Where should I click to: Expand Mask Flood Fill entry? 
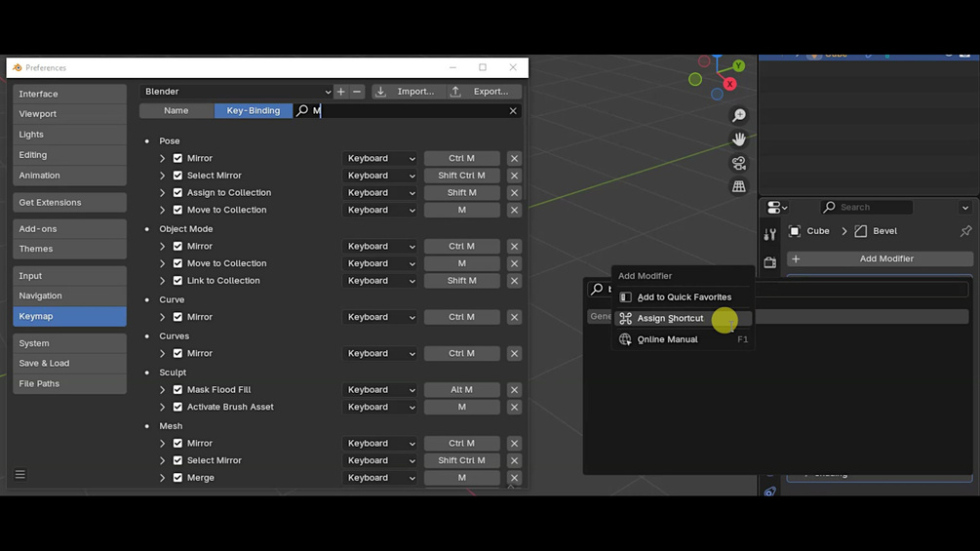[x=163, y=390]
